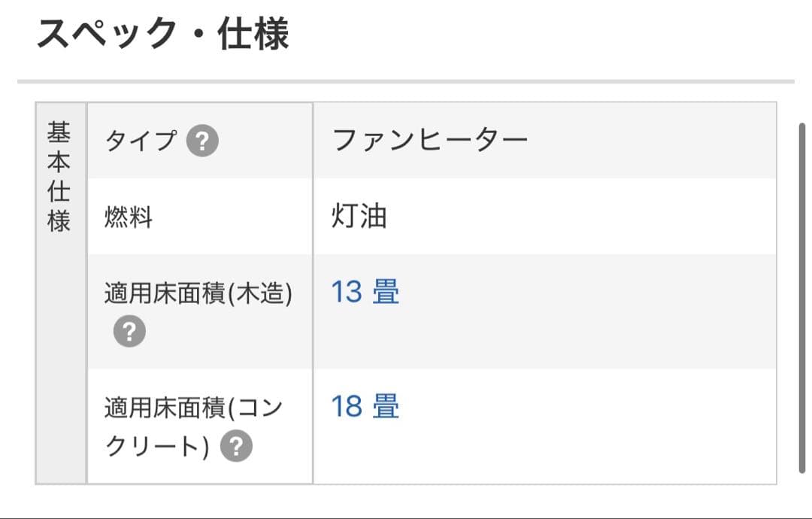Click the gray divider under the heading
The height and width of the screenshot is (519, 812).
[x=406, y=81]
